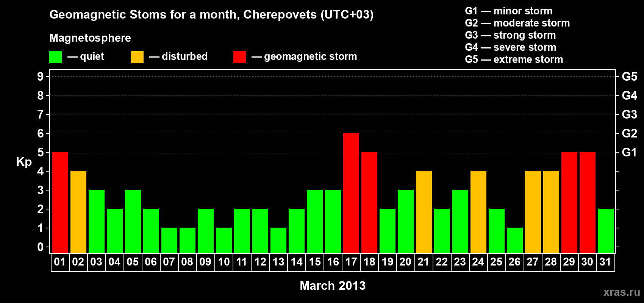644x303 pixels.
Task: Click 'G5 — extreme storm' legend line
Action: point(514,59)
